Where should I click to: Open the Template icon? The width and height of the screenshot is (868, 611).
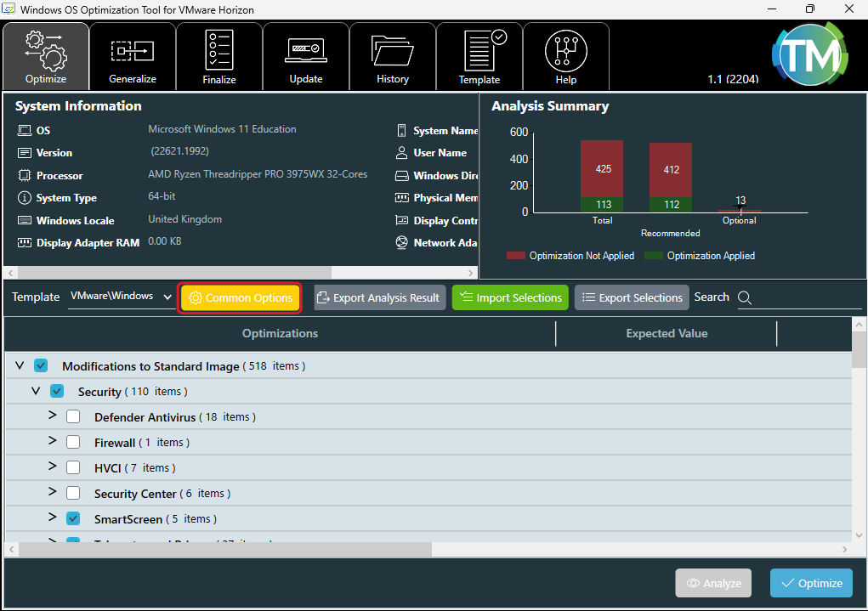point(479,51)
